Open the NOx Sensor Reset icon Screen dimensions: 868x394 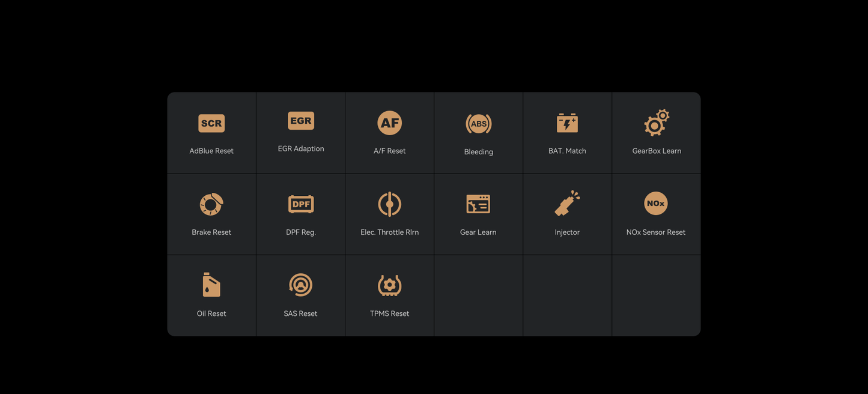[656, 204]
